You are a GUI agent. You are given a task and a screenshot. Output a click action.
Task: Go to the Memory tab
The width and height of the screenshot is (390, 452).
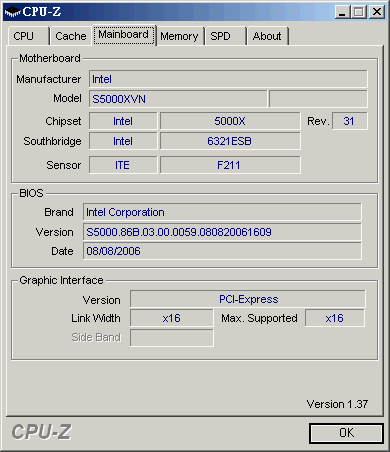pos(179,36)
